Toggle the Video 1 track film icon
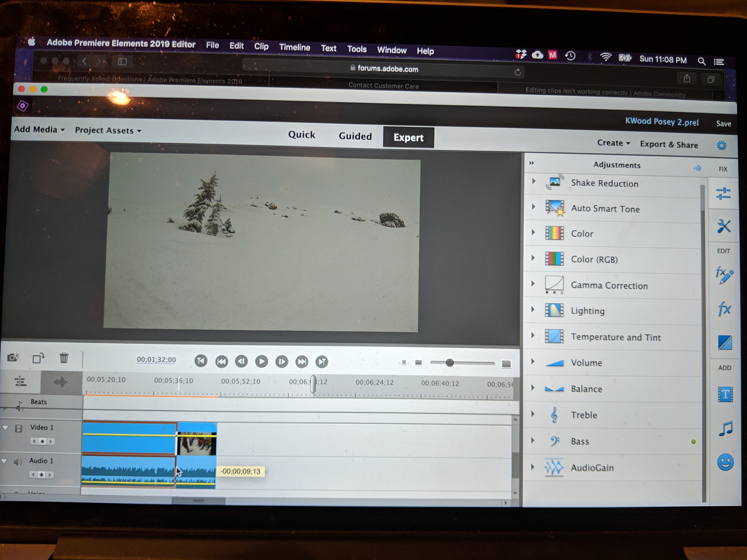 (x=19, y=428)
